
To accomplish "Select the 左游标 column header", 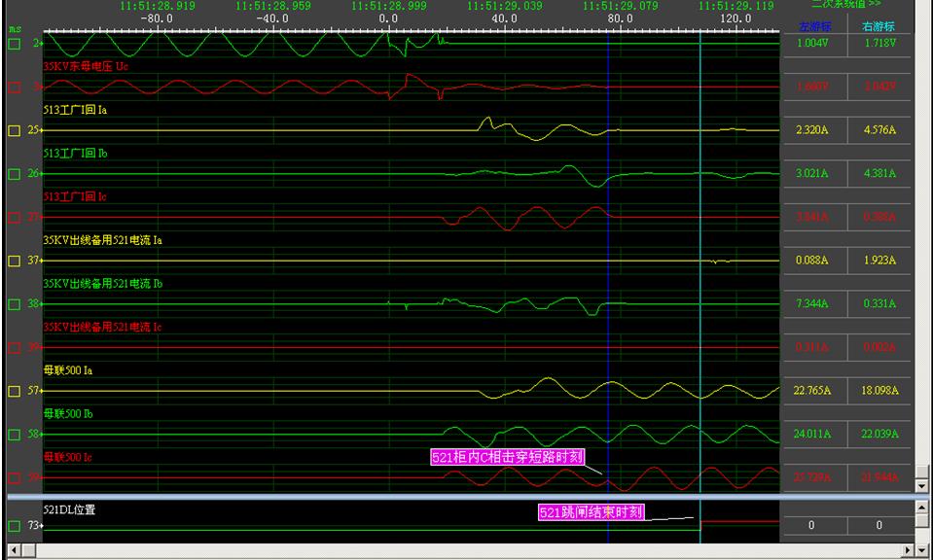I will [x=814, y=26].
